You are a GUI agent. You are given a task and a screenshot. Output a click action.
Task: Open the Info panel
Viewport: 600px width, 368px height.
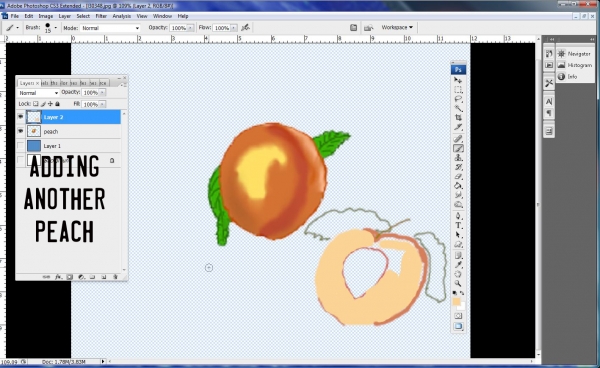tap(567, 77)
